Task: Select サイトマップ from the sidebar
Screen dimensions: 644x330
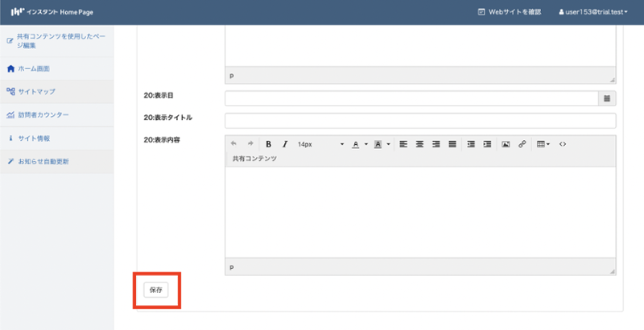Action: pyautogui.click(x=36, y=92)
